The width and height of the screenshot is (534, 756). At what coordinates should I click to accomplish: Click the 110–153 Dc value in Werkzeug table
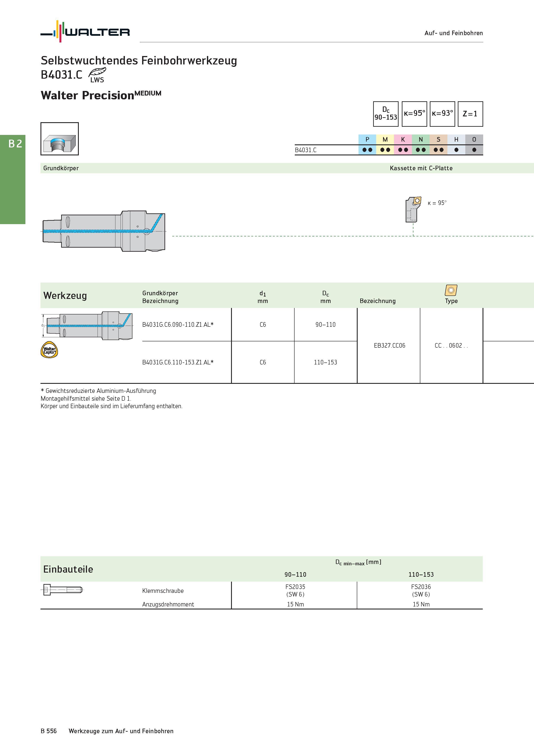click(325, 362)
